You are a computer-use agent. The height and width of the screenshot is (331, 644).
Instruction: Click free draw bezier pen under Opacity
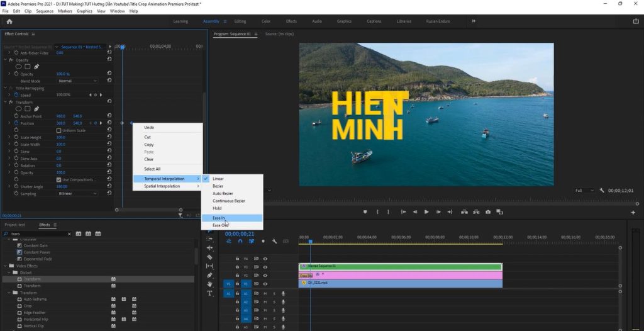36,67
